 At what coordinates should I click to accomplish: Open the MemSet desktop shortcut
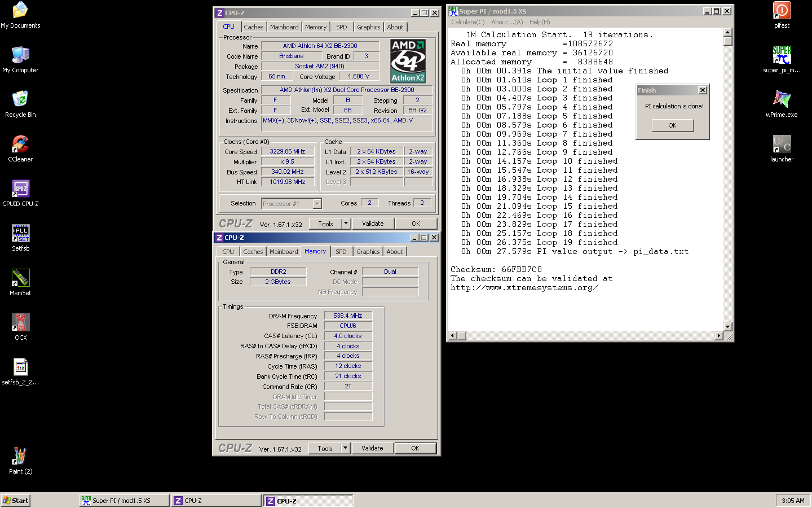coord(20,282)
